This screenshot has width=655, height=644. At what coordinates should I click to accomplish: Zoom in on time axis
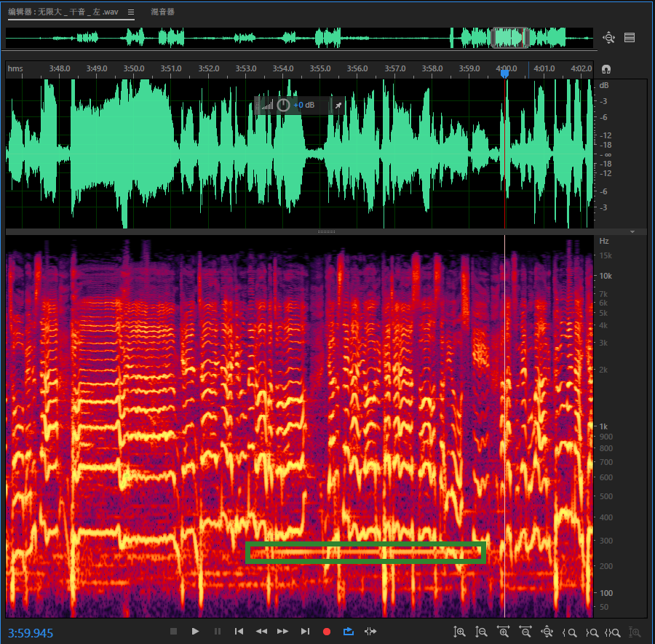tap(503, 632)
